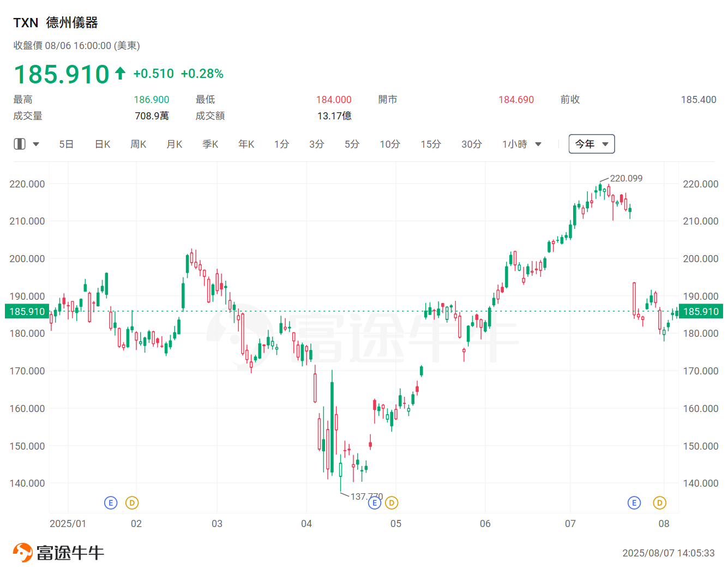
Task: Select the 1分 interval option
Action: 281,144
